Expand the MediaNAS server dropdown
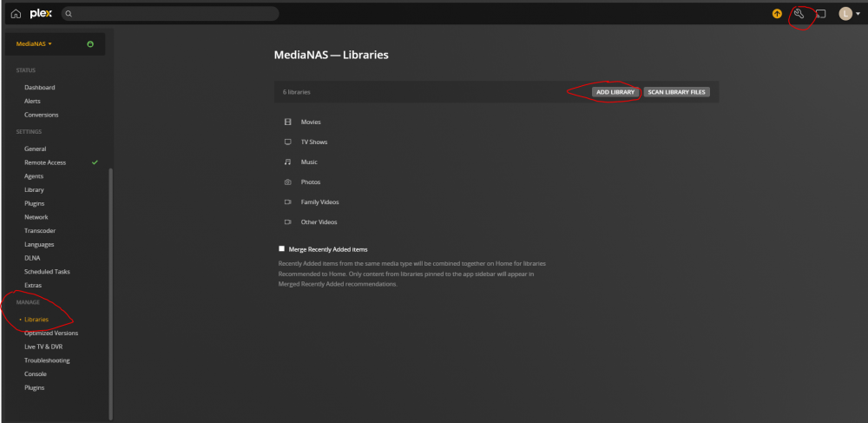The width and height of the screenshot is (868, 423). 34,43
